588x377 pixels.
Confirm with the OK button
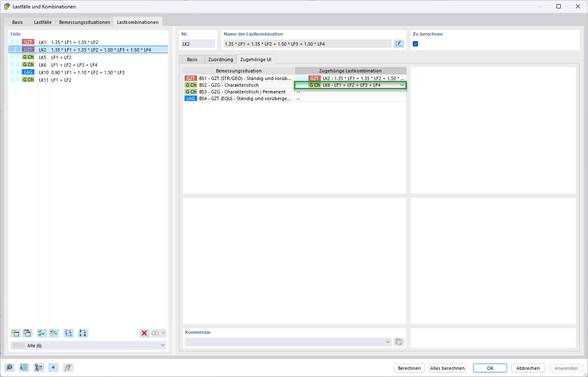(490, 368)
